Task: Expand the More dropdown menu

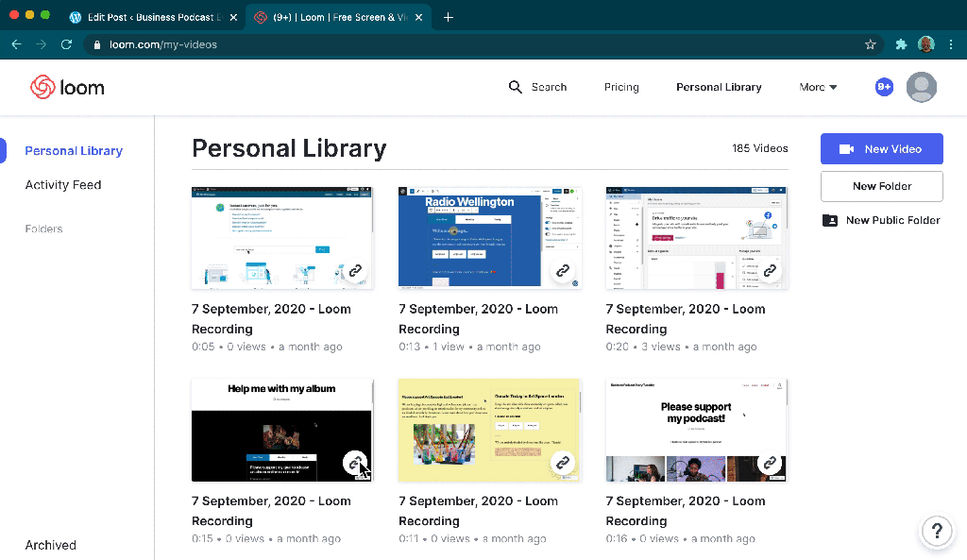Action: 818,87
